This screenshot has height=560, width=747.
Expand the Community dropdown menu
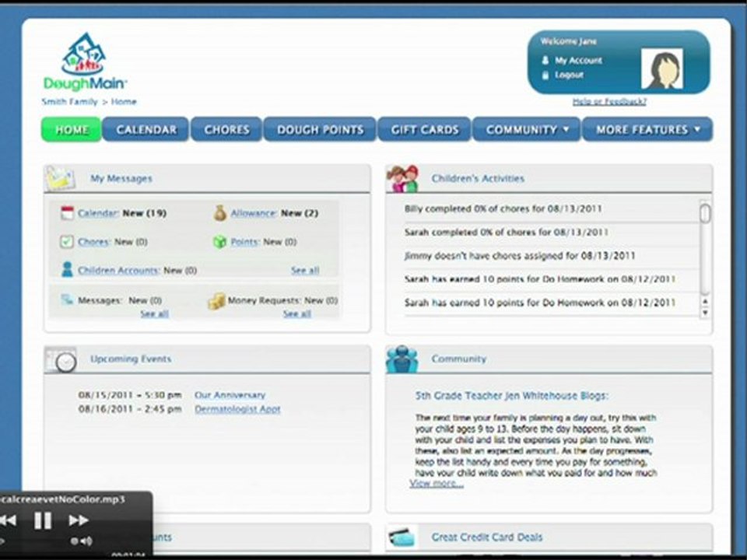tap(527, 130)
